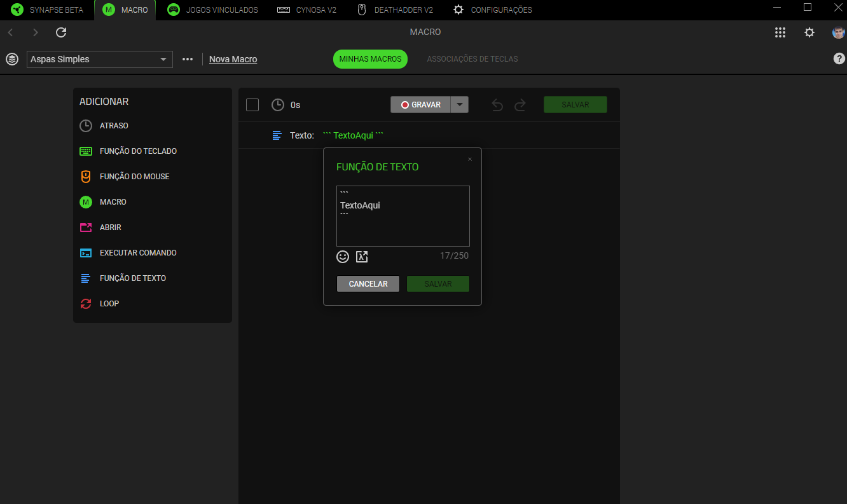847x504 pixels.
Task: Open the emoji picker smiley icon
Action: pos(343,257)
